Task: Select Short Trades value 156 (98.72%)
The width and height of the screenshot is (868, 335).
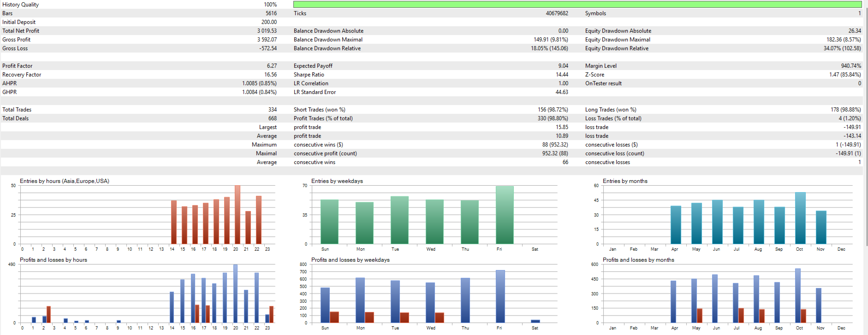Action: 553,110
